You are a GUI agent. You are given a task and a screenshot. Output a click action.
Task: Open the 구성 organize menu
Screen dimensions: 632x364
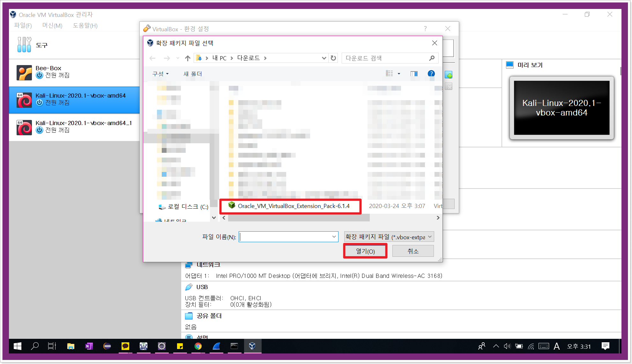pos(160,74)
